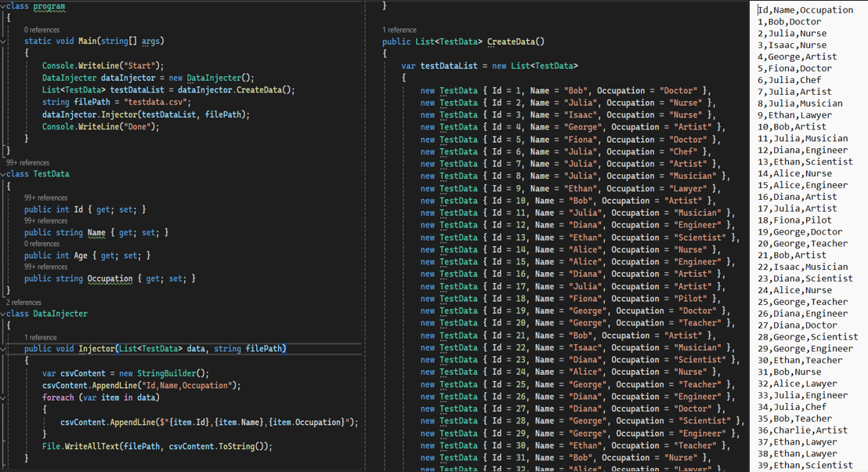
Task: Collapse the class DataInjecter block
Action: (x=3, y=314)
